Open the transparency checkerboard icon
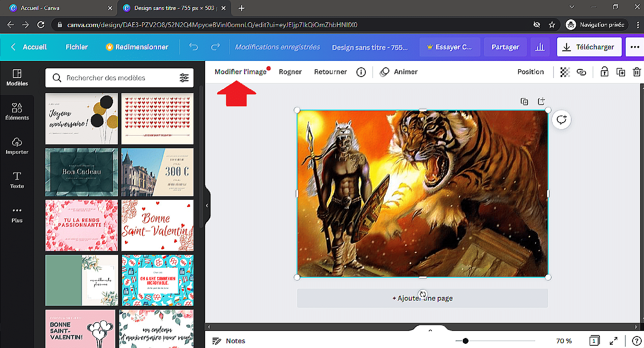The height and width of the screenshot is (348, 644). (565, 72)
